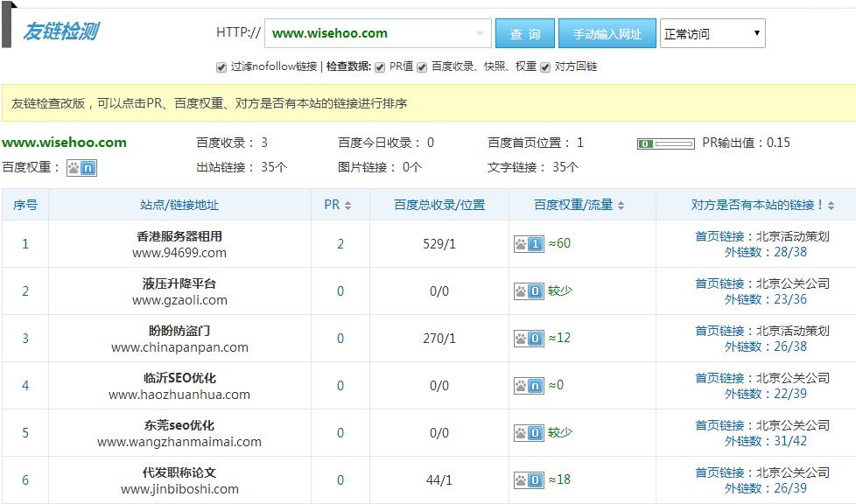Screen dimensions: 856x504
Task: Click the weight badge for www.wangzhanmaimai.com
Action: tap(533, 432)
